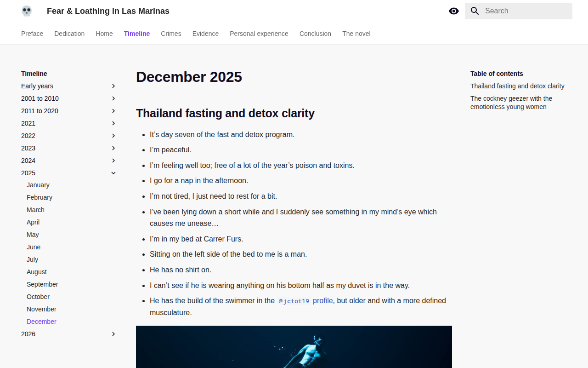
Task: Jump to the cockney geezer section
Action: click(x=511, y=103)
